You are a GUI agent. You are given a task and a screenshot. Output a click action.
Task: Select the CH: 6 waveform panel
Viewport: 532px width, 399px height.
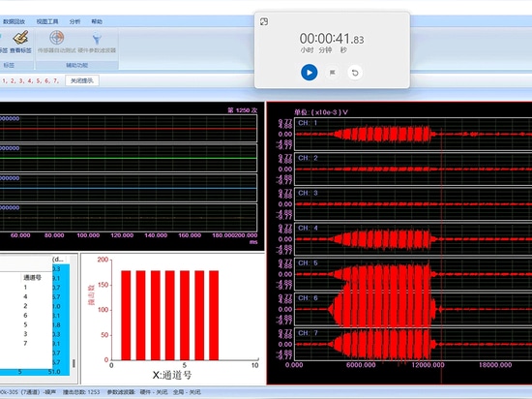coord(413,309)
